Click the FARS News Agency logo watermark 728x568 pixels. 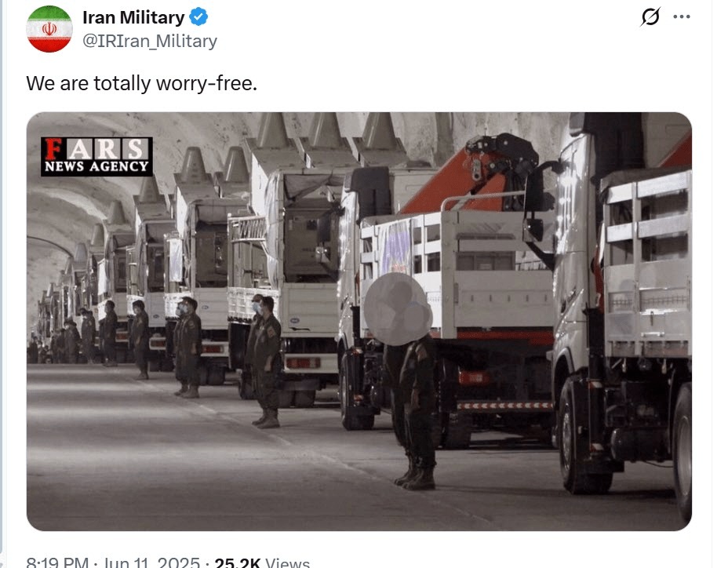pyautogui.click(x=96, y=156)
